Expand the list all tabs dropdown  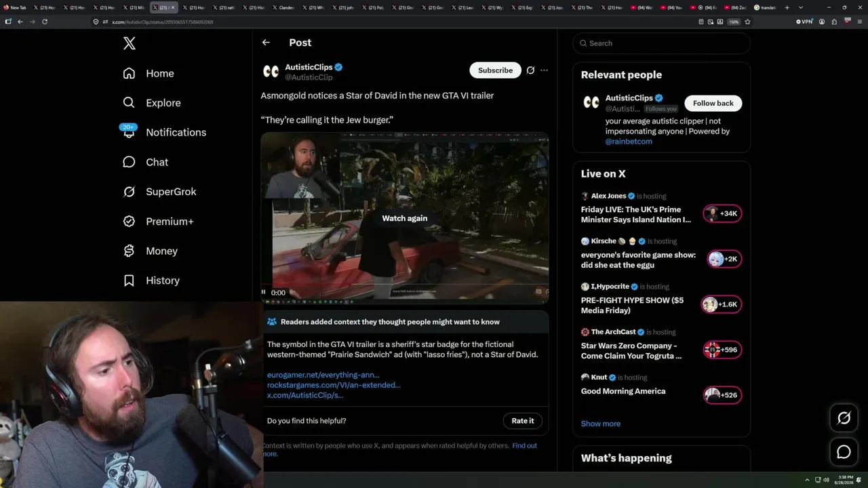pyautogui.click(x=801, y=7)
